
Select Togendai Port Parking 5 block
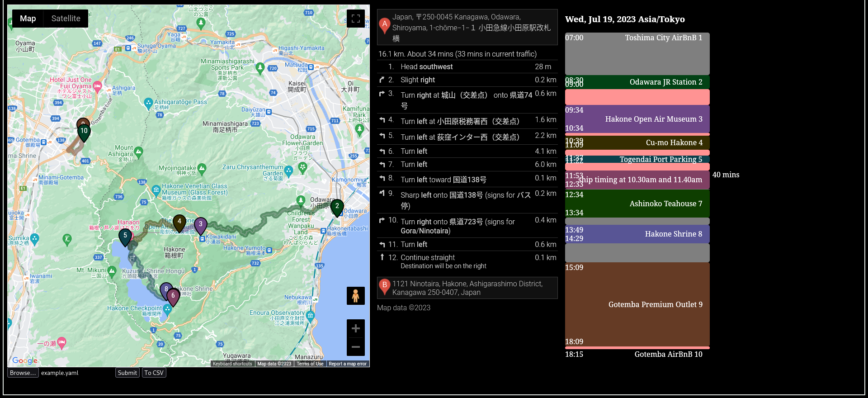pos(637,159)
